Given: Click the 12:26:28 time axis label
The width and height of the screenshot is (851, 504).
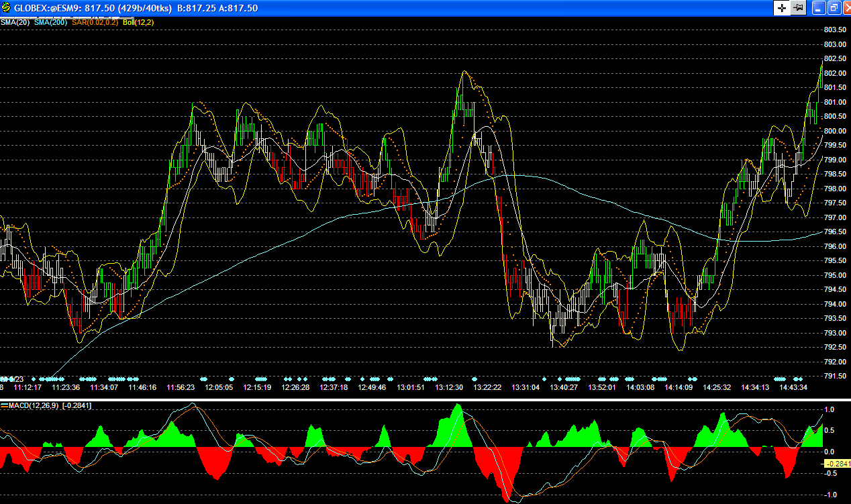Looking at the screenshot, I should click(x=295, y=387).
